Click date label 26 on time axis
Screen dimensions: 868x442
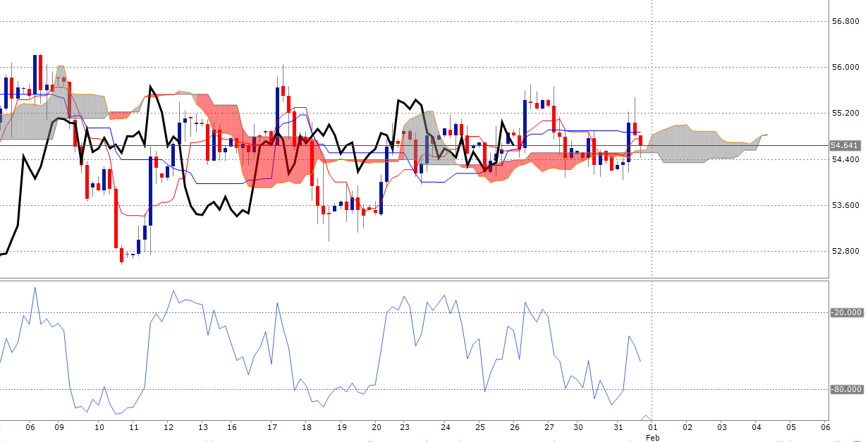(515, 427)
